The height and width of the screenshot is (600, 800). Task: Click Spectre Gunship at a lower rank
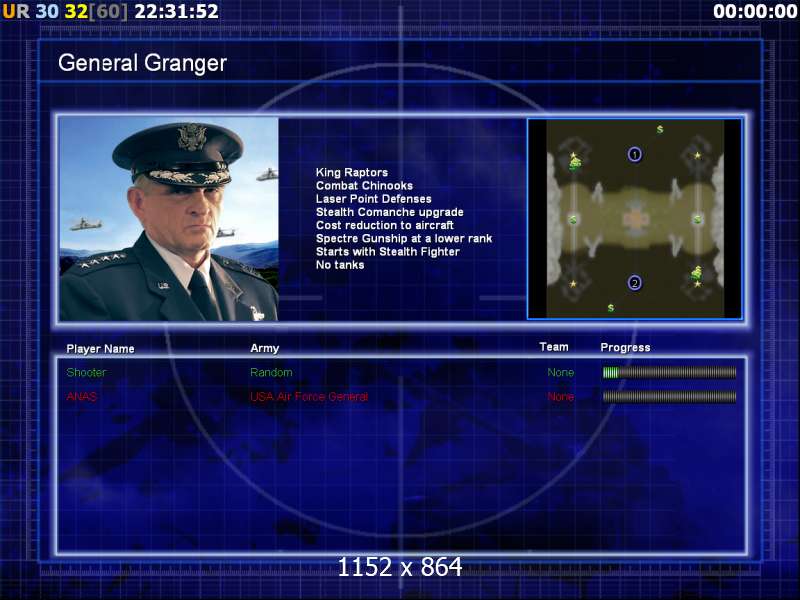click(404, 239)
